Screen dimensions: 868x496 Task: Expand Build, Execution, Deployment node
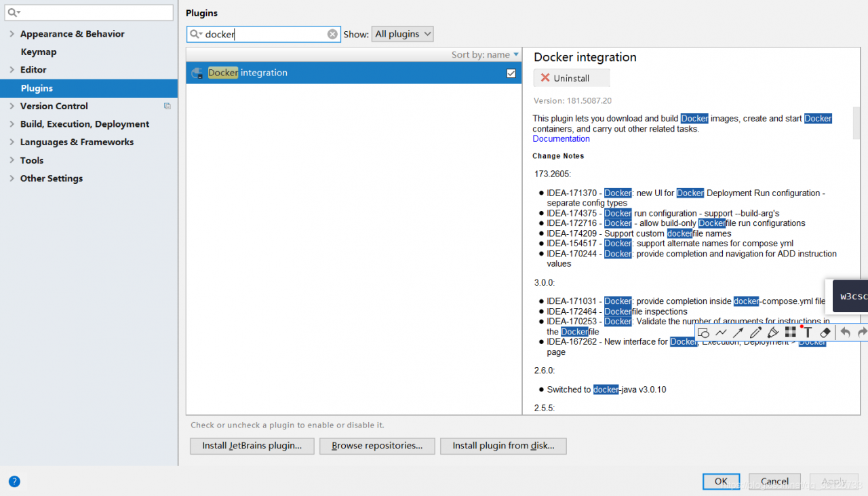[12, 124]
